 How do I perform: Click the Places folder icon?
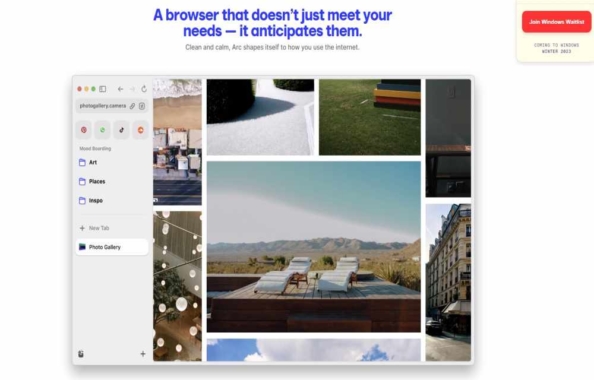point(82,181)
